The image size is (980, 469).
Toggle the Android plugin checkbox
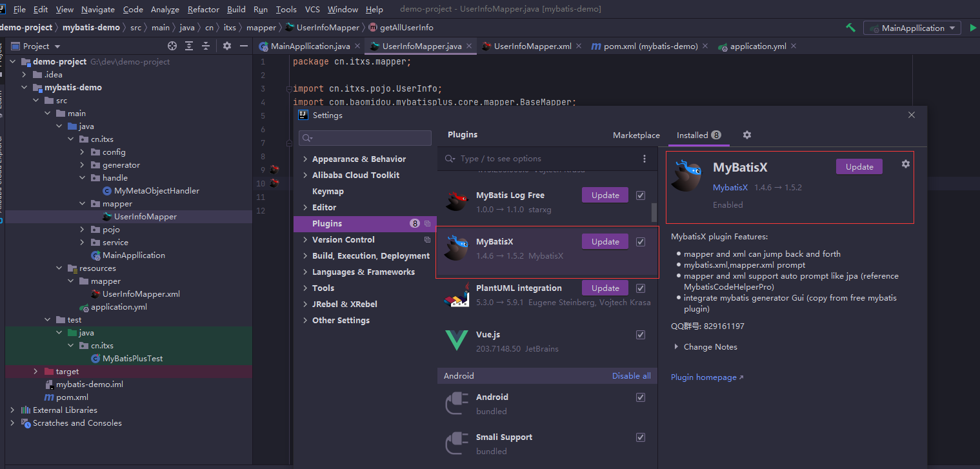tap(641, 397)
